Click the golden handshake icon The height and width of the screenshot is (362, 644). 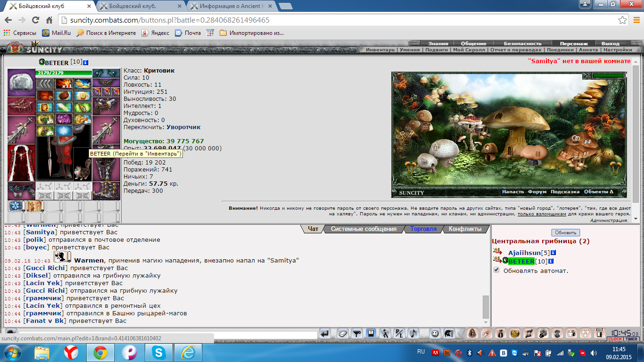pos(515,334)
